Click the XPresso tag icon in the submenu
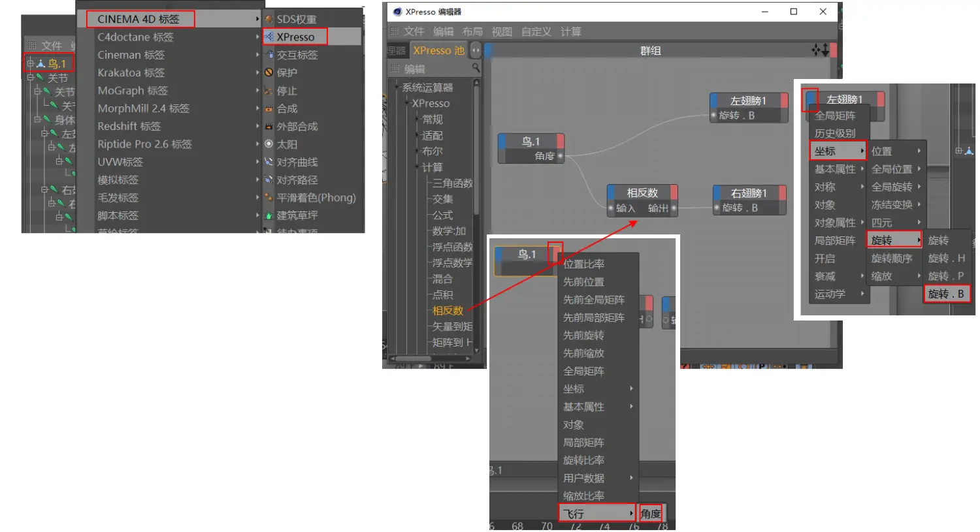Screen dimensions: 980x532 (x=269, y=37)
